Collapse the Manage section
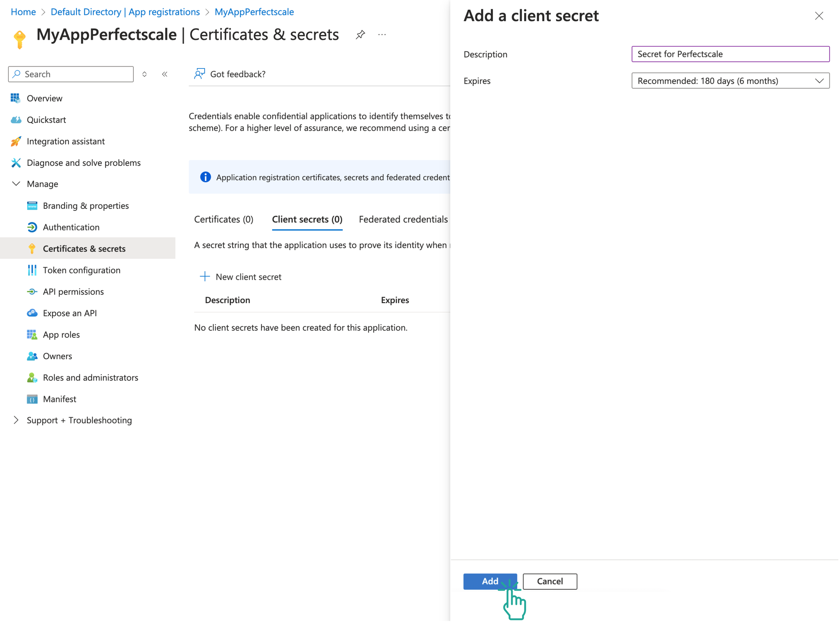The width and height of the screenshot is (840, 623). point(16,184)
